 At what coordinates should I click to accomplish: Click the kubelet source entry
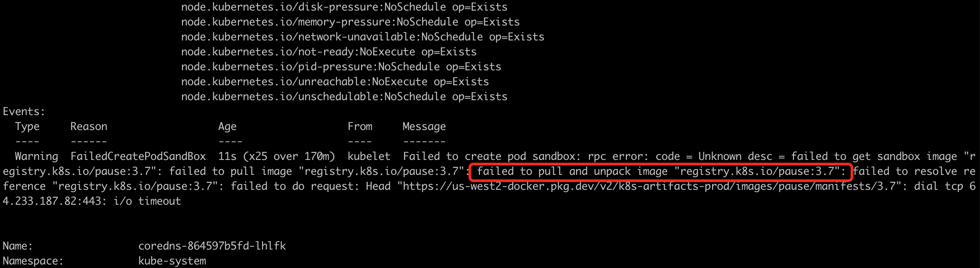369,156
